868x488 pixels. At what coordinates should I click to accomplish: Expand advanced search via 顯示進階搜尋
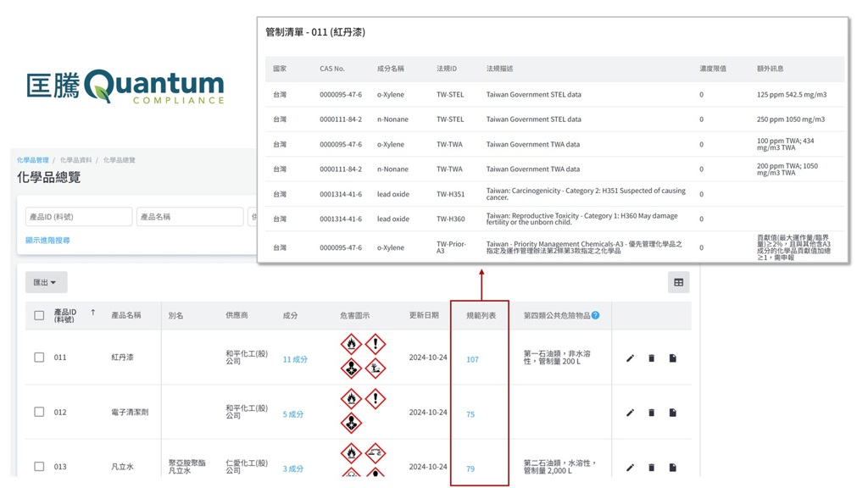point(47,241)
